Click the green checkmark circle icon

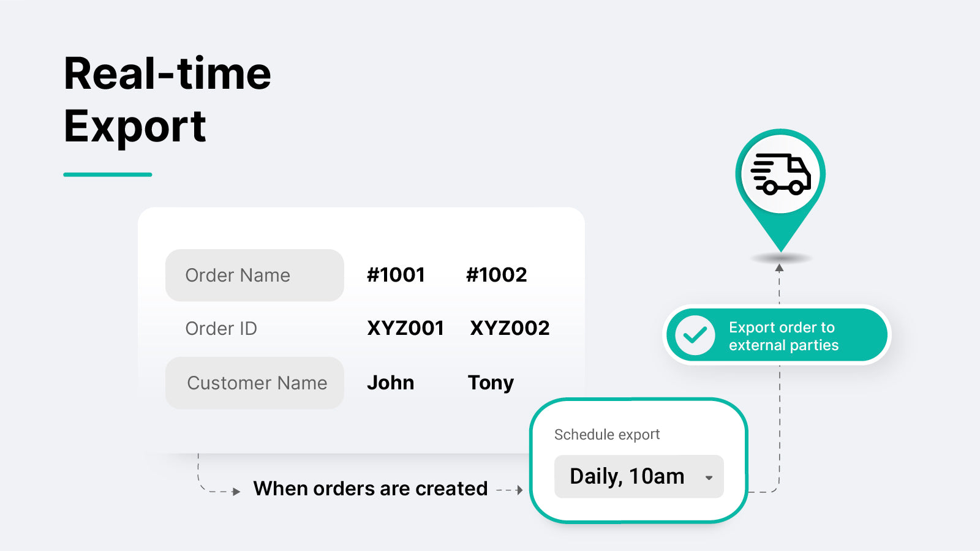695,335
